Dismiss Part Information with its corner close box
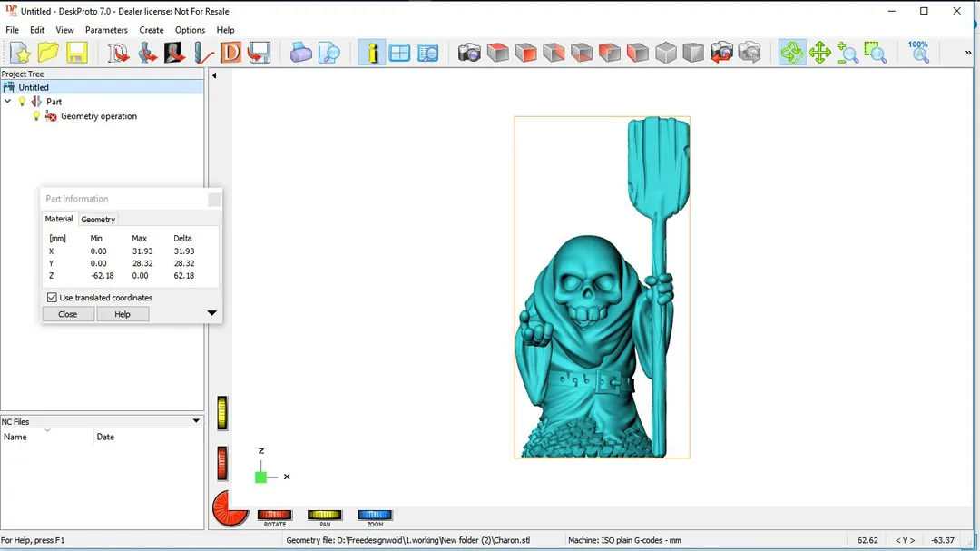This screenshot has width=980, height=551. (214, 199)
